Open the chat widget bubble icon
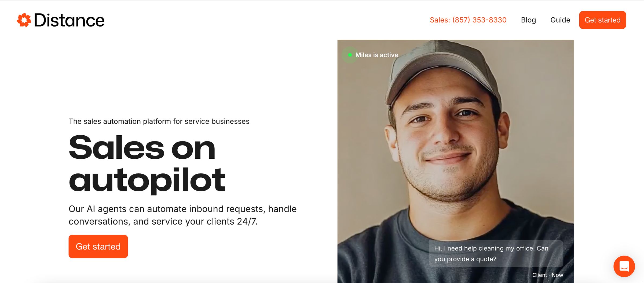 (624, 266)
